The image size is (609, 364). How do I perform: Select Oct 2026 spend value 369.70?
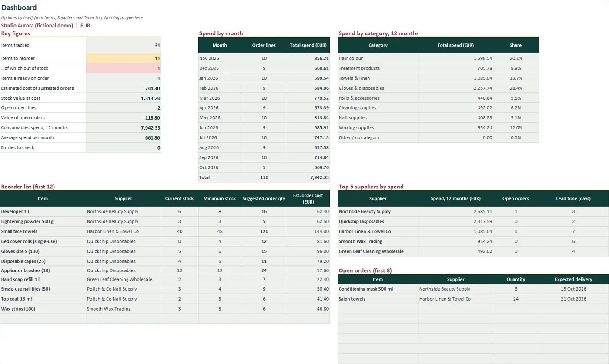308,167
